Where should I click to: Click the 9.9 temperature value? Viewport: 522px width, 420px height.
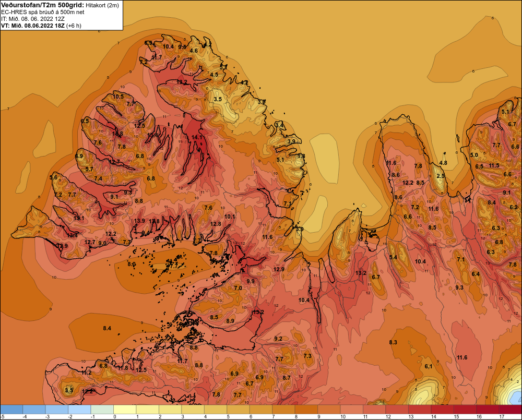pos(251,282)
